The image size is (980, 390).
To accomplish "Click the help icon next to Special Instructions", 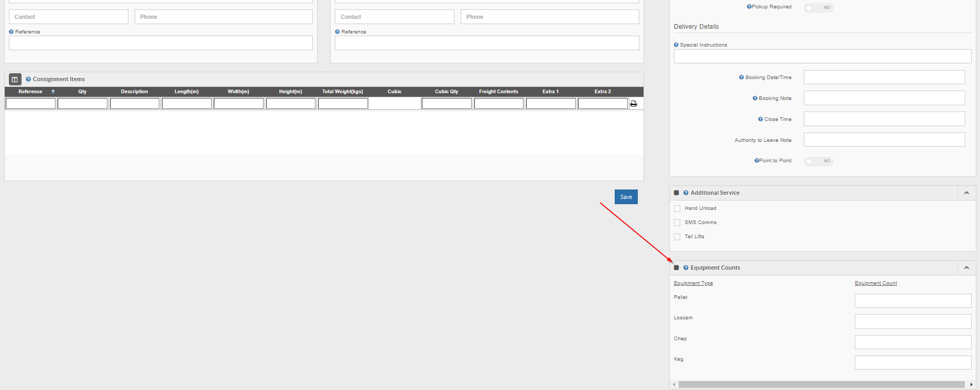I will [x=676, y=45].
